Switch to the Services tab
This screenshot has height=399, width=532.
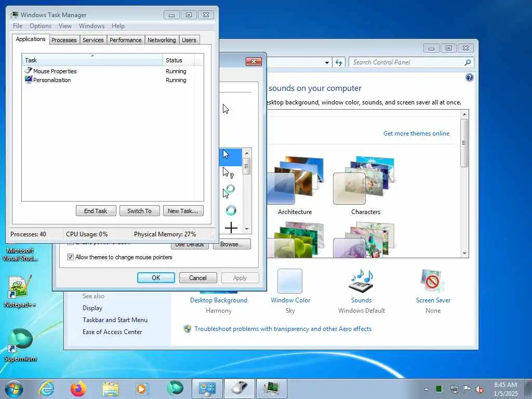93,40
